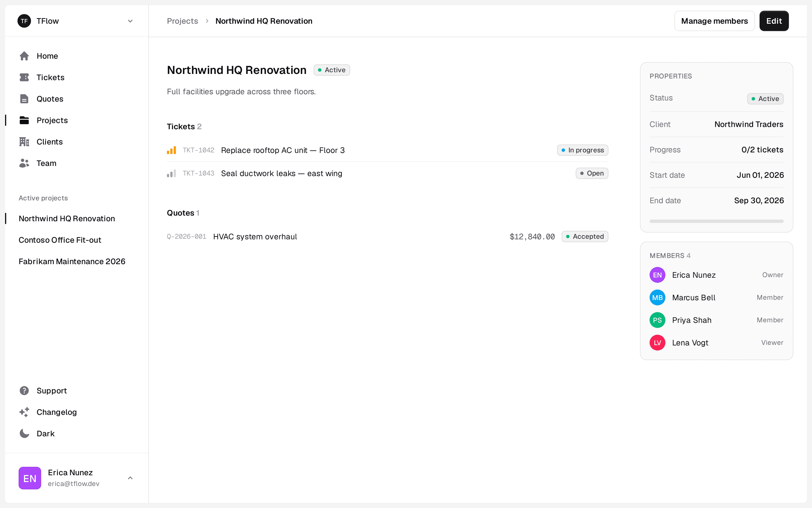Open Team in the sidebar
The image size is (812, 508).
[76, 163]
